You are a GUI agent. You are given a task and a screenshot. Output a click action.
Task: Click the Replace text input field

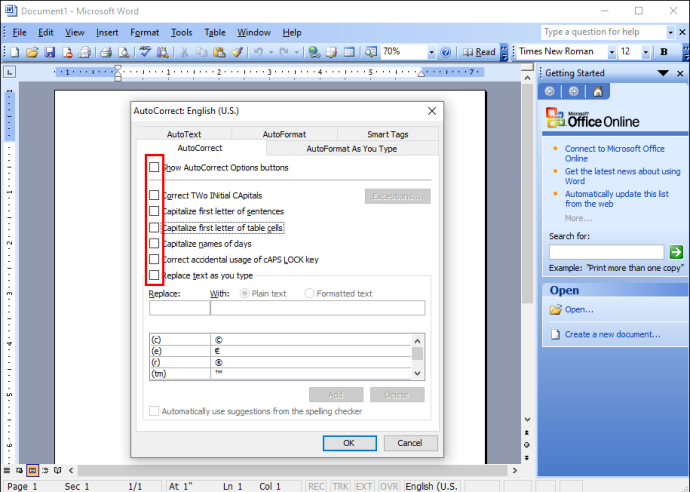point(180,308)
